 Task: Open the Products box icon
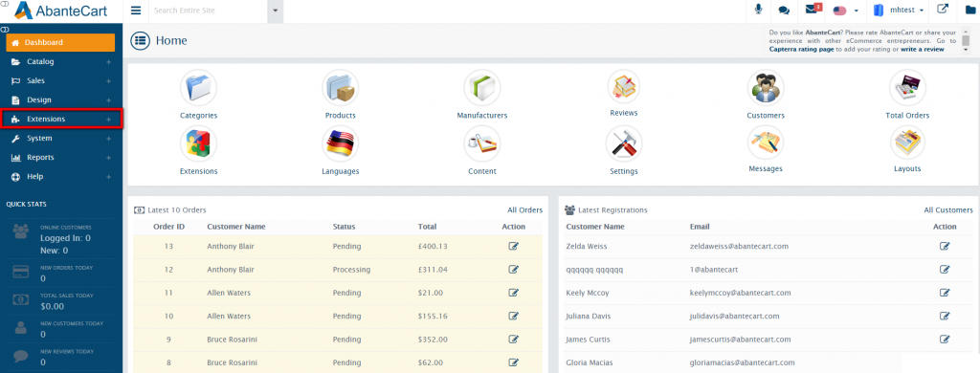pos(340,88)
